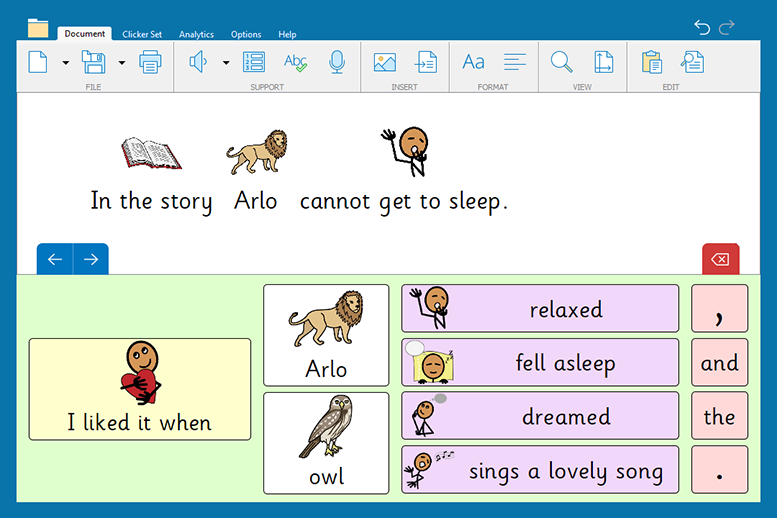
Task: Click the red backspace delete button
Action: point(720,260)
